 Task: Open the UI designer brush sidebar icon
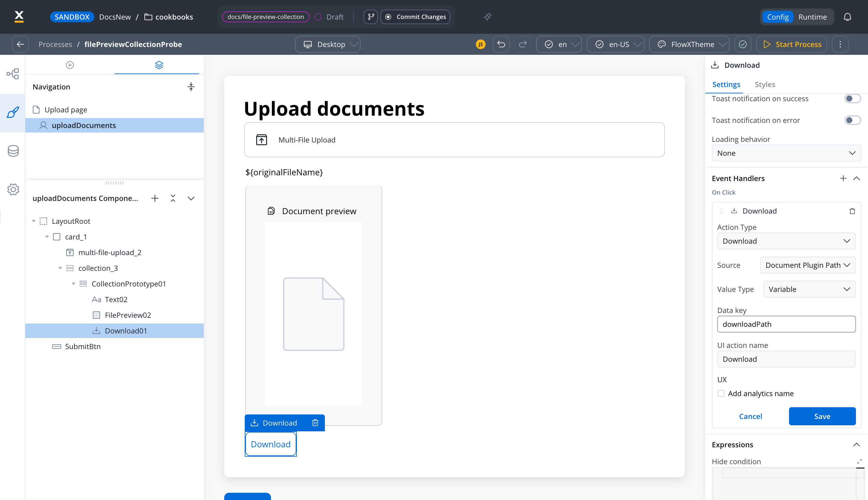(13, 112)
